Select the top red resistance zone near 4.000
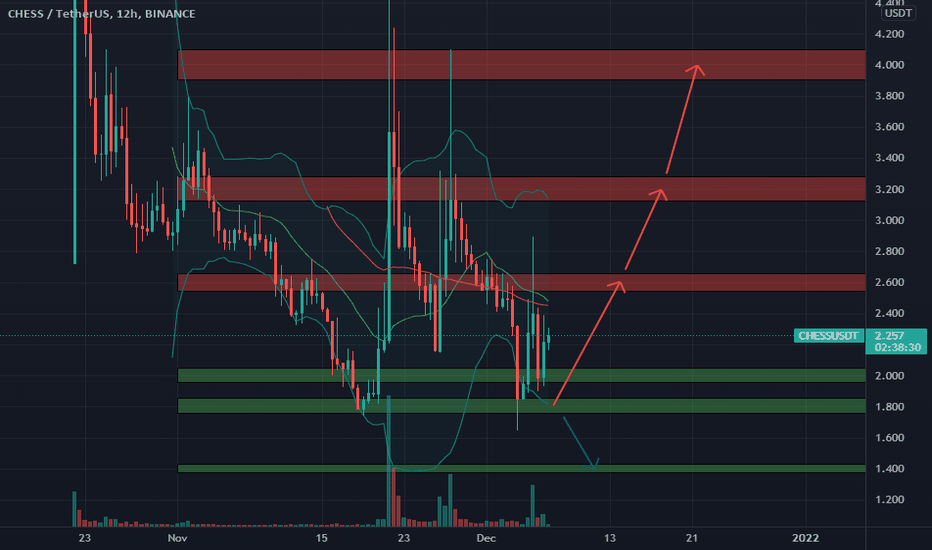 coord(521,65)
